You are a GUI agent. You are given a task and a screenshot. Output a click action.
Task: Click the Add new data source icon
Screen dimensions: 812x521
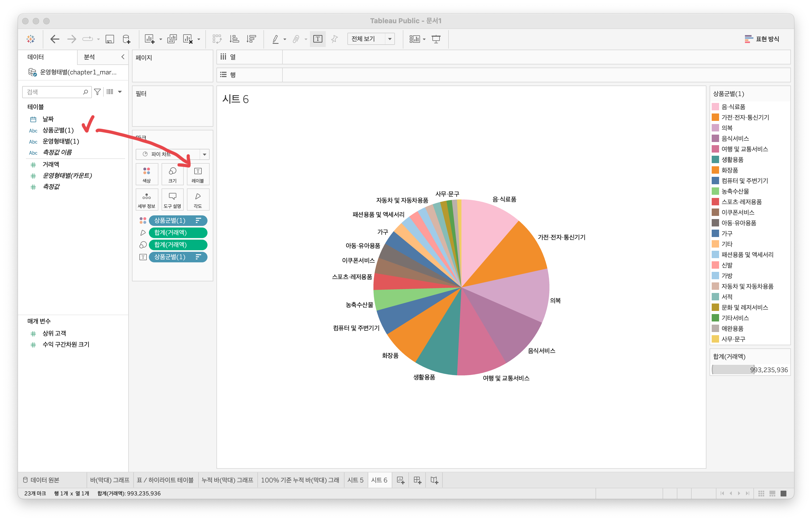point(126,39)
